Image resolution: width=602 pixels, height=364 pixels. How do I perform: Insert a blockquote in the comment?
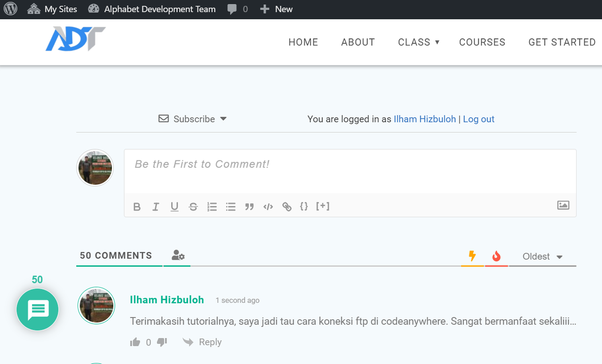[x=249, y=206]
